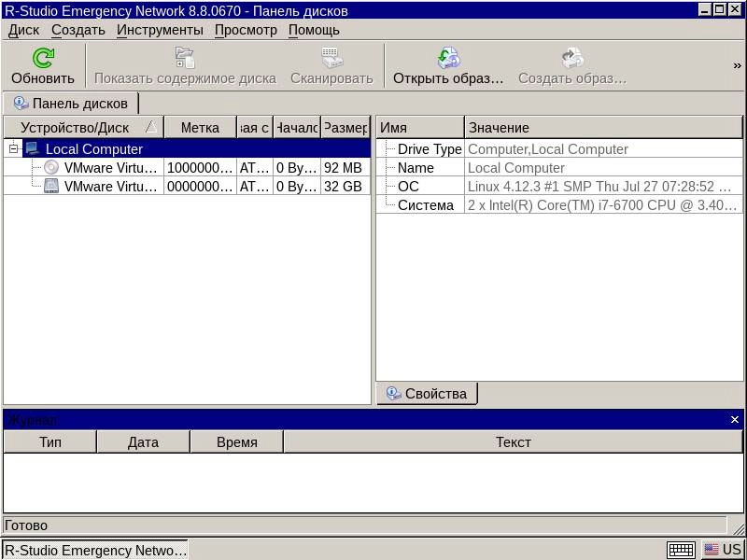Screen dimensions: 747x560
Task: Click the Local Computer monitor icon
Action: 33,148
